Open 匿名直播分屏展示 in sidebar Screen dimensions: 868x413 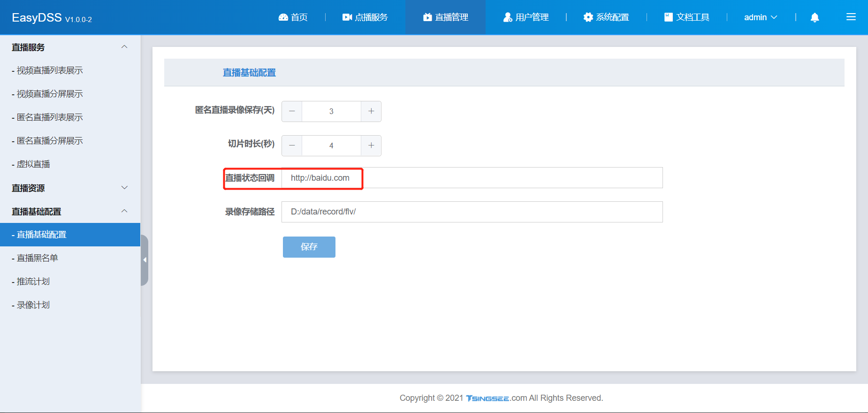pyautogui.click(x=70, y=141)
